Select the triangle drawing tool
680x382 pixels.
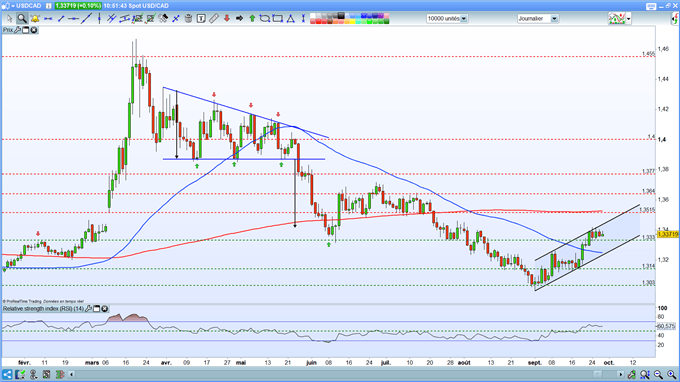tap(291, 19)
